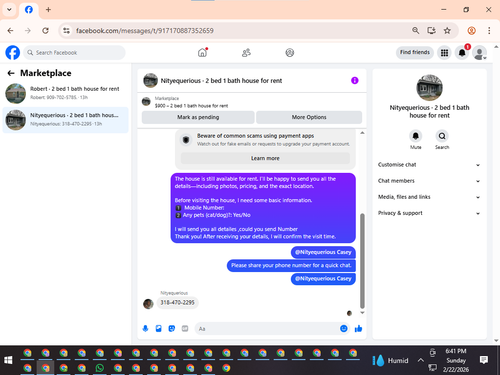Screen dimensions: 500x375
Task: Search in conversation magnifier icon
Action: [x=442, y=136]
